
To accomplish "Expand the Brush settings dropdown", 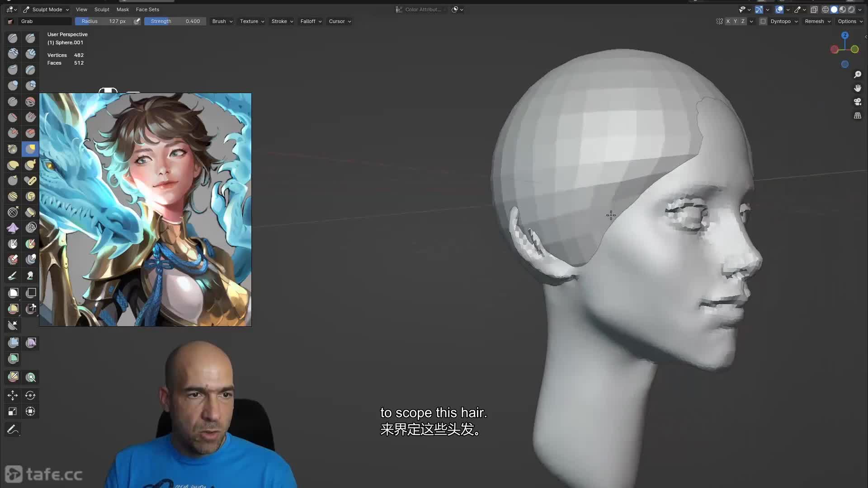I will pos(222,21).
